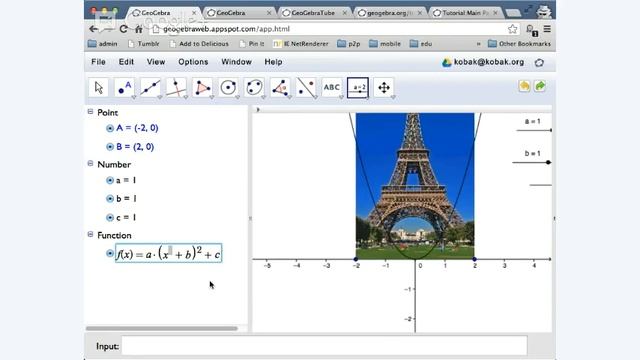Toggle visibility of number a

(110, 180)
